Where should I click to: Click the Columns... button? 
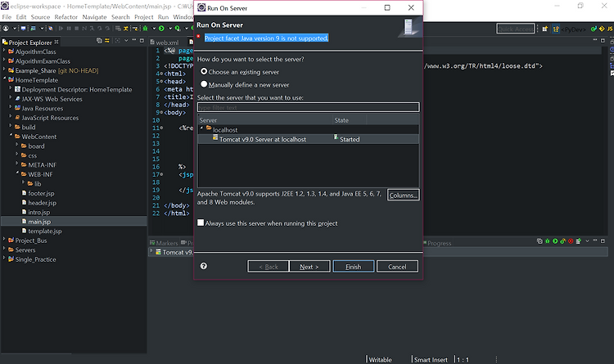(x=404, y=195)
